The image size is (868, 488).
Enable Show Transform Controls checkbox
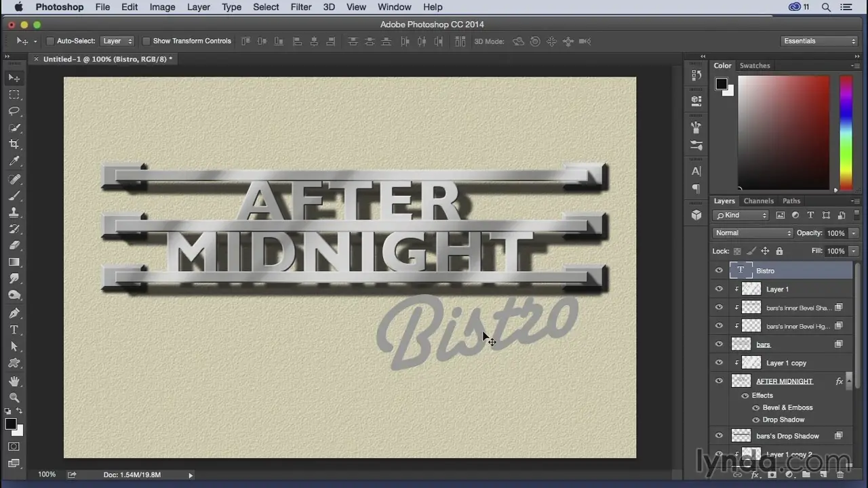[x=146, y=41]
